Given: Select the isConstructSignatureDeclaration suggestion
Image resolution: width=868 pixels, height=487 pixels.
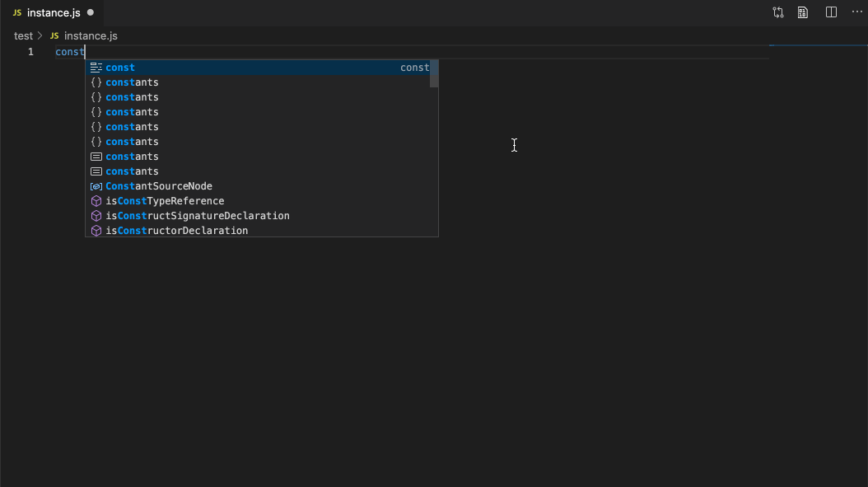Looking at the screenshot, I should tap(258, 216).
